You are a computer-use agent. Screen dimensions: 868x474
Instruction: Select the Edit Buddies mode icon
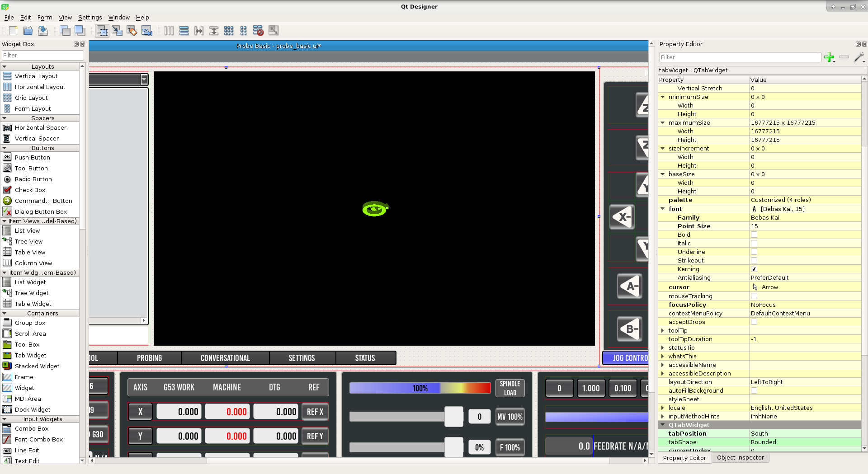coord(132,31)
